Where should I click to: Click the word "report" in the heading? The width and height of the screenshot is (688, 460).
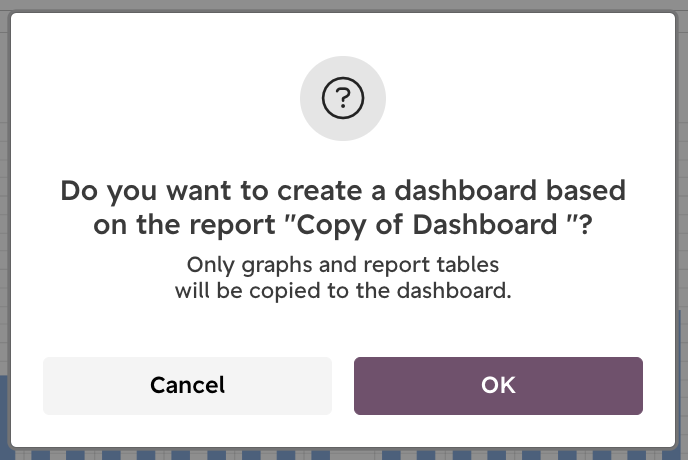[x=232, y=226]
